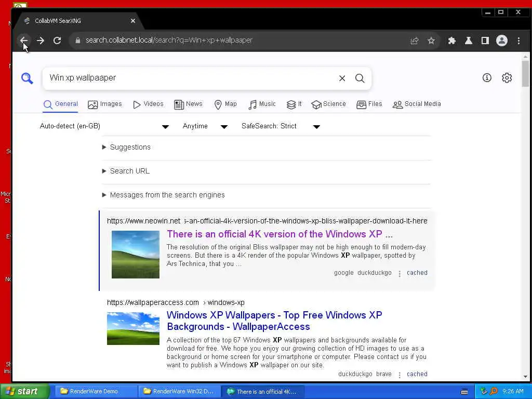Click the page vertical scrollbar thumb

pos(525,74)
